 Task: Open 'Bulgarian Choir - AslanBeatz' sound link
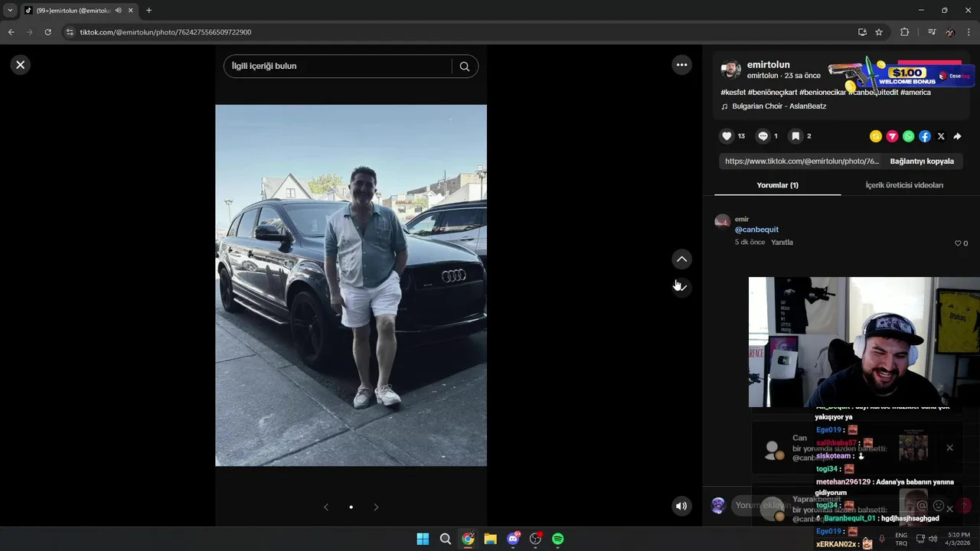pos(779,106)
